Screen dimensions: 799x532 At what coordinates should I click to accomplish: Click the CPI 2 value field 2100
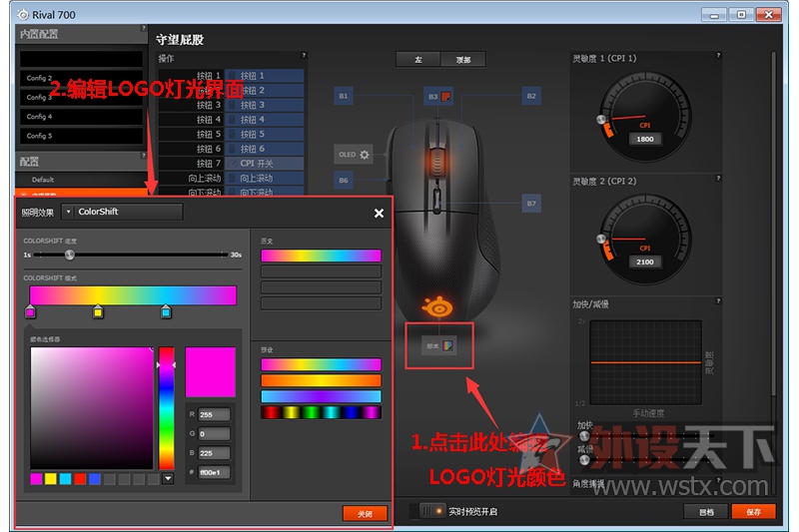(x=644, y=262)
